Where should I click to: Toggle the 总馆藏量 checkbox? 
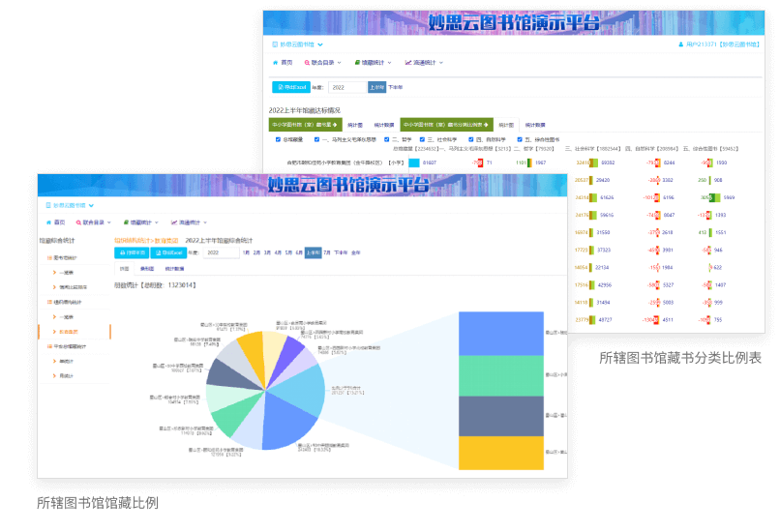(278, 139)
